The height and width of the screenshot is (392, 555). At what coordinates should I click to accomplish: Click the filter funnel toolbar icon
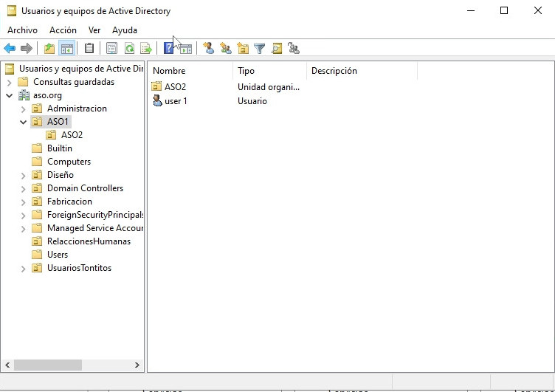260,49
